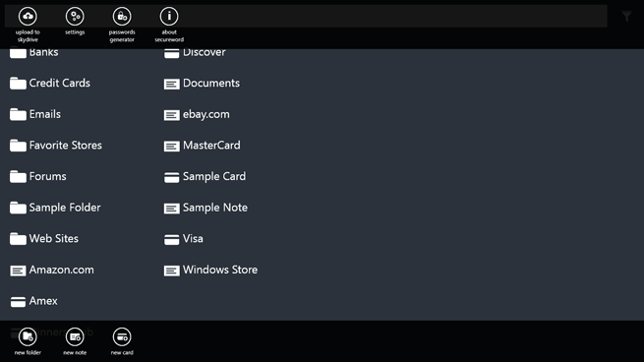This screenshot has height=362, width=644.
Task: Select the Sample Card icon
Action: [x=172, y=177]
